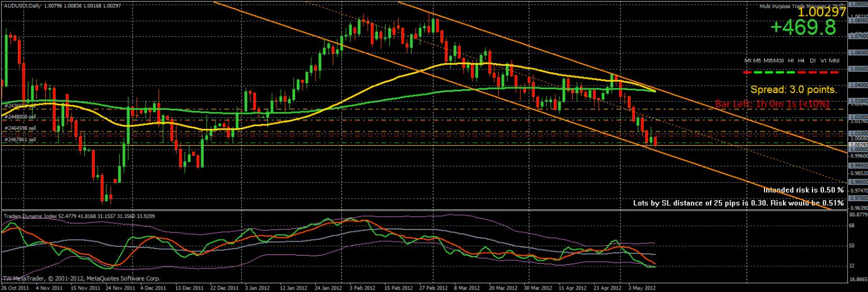
Task: Click the W1 timeframe label
Action: pyautogui.click(x=823, y=61)
